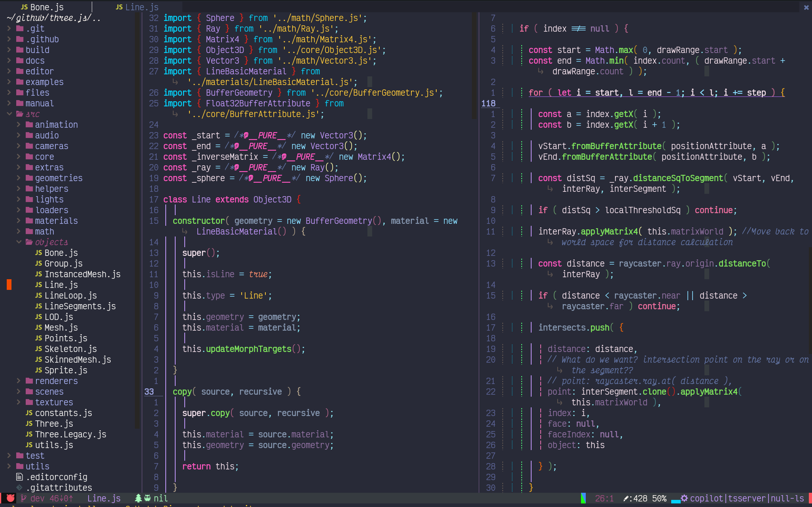Click the .editorconfig file icon
This screenshot has width=812, height=507.
[19, 477]
